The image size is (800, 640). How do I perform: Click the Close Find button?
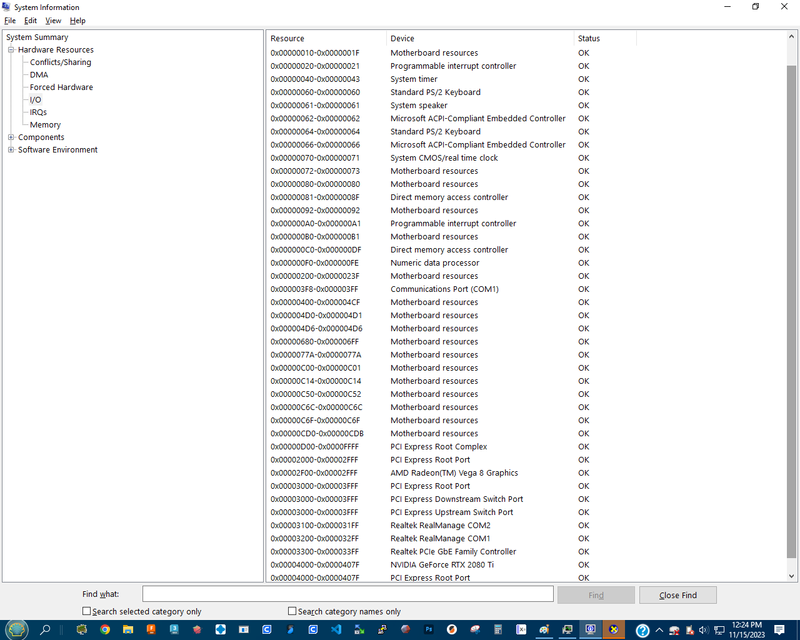678,595
